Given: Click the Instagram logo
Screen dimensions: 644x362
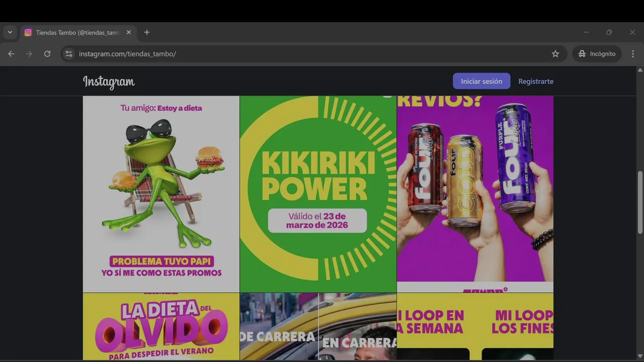Looking at the screenshot, I should point(109,82).
